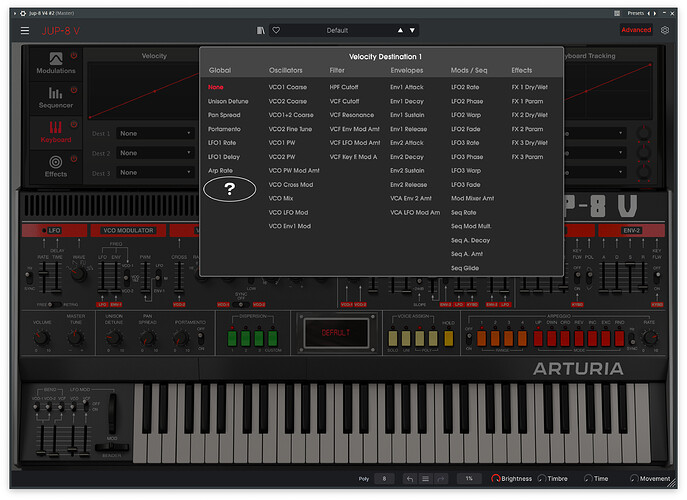Screen dimensions: 687x500
Task: Toggle the Modulations power button
Action: 74,55
